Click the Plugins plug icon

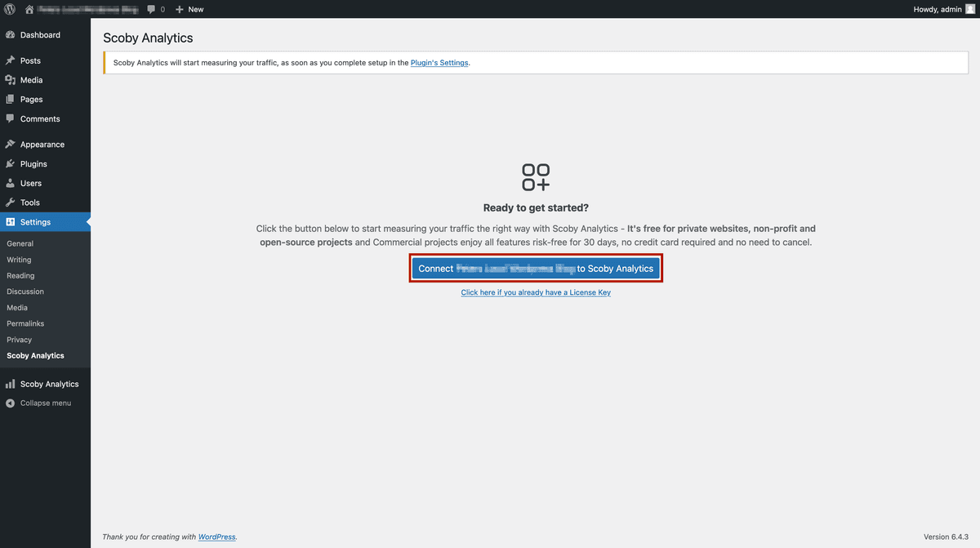(10, 163)
